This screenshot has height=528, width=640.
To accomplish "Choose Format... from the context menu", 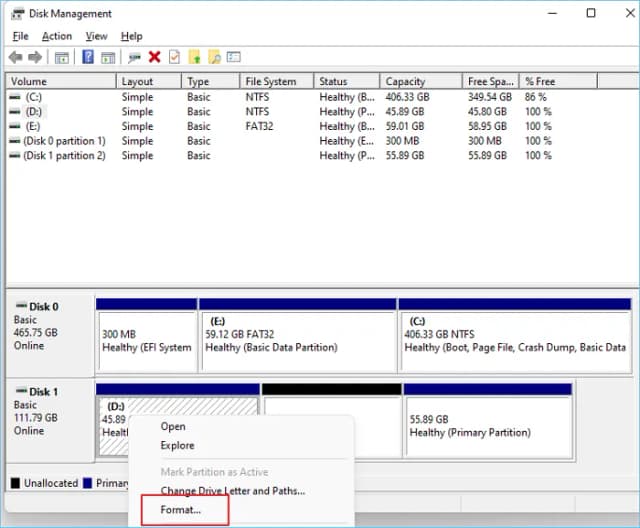I will coord(181,510).
